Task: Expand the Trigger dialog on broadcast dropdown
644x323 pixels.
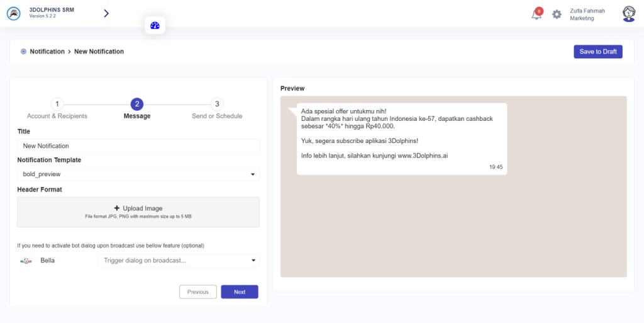Action: click(178, 261)
